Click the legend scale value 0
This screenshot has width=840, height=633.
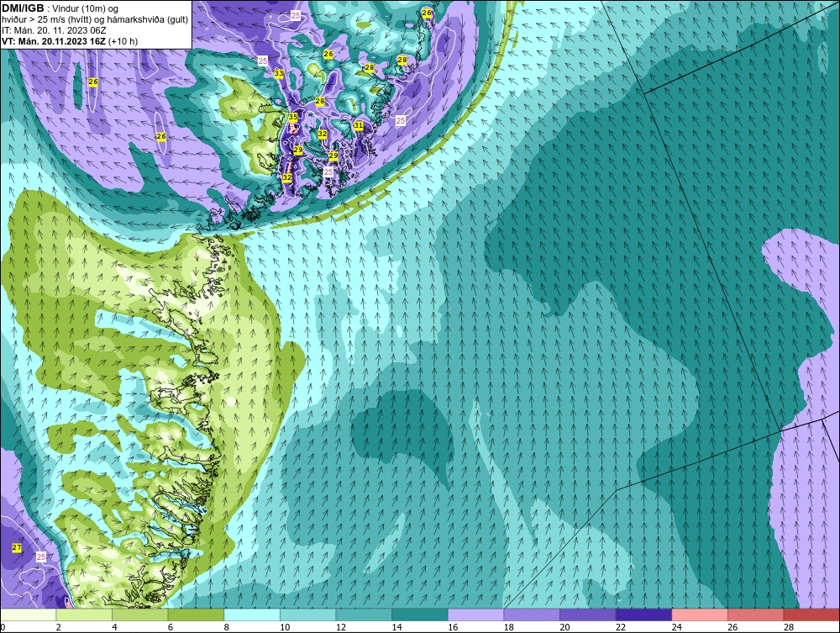click(3, 627)
